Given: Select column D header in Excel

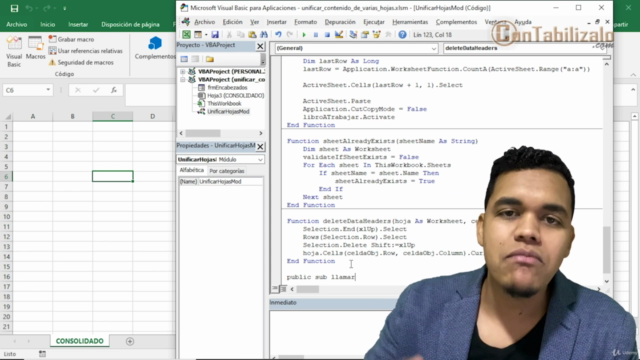Looking at the screenshot, I should [x=153, y=116].
